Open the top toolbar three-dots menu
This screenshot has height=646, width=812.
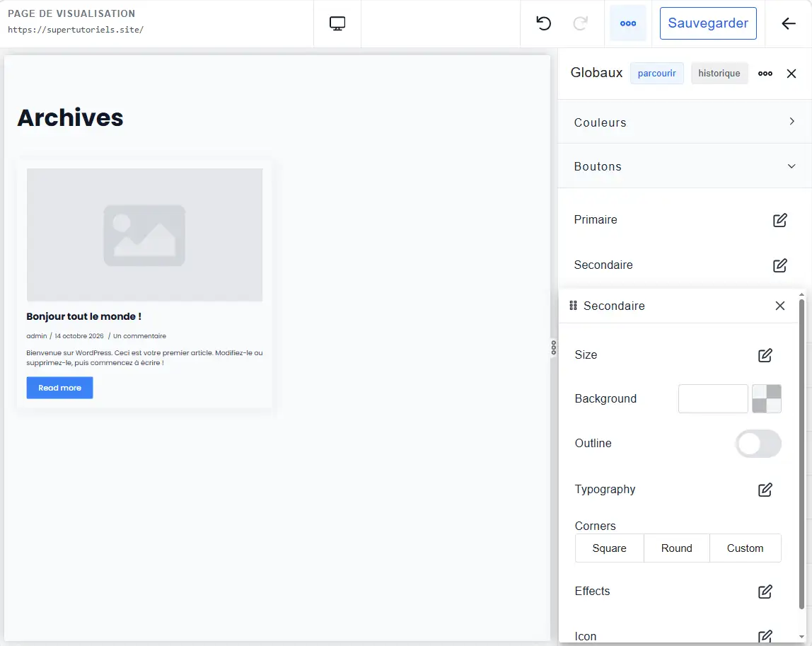[627, 23]
